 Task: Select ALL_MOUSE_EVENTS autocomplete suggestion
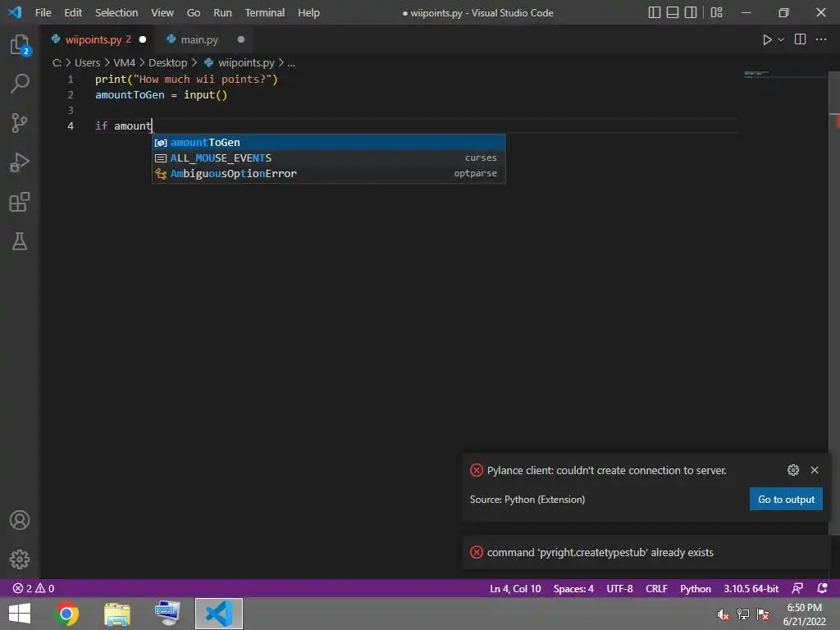click(328, 158)
